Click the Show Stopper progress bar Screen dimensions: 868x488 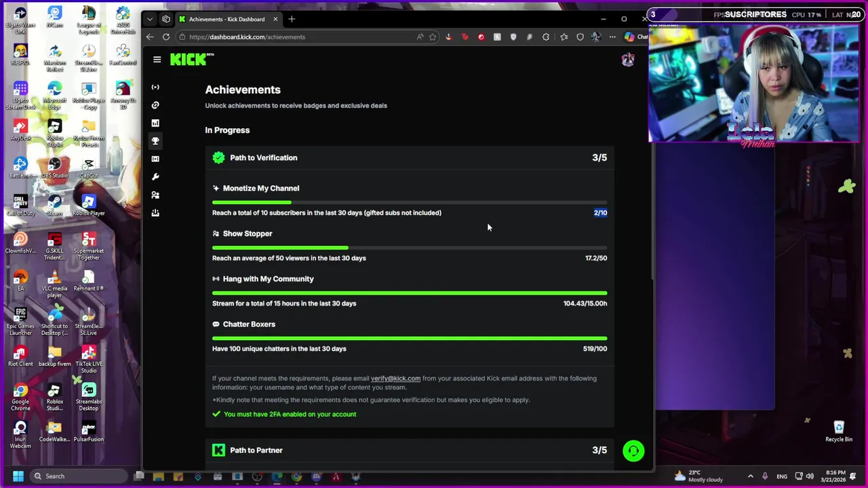click(x=410, y=247)
